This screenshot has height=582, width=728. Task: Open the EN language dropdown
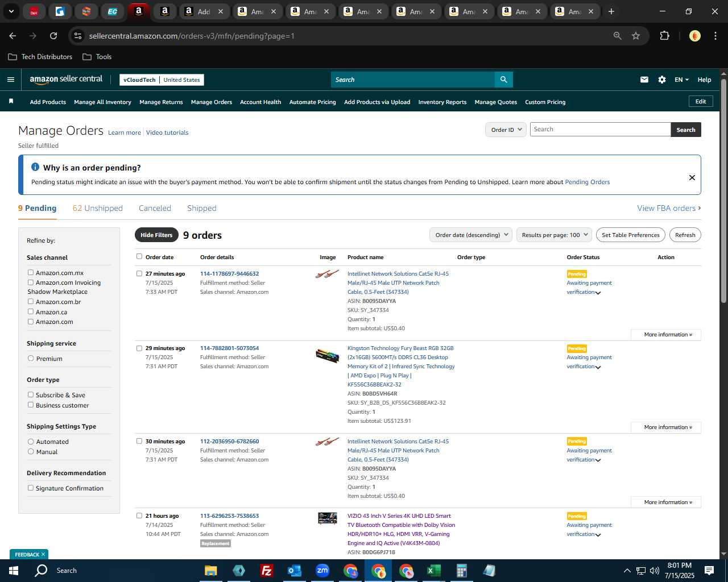tap(681, 80)
